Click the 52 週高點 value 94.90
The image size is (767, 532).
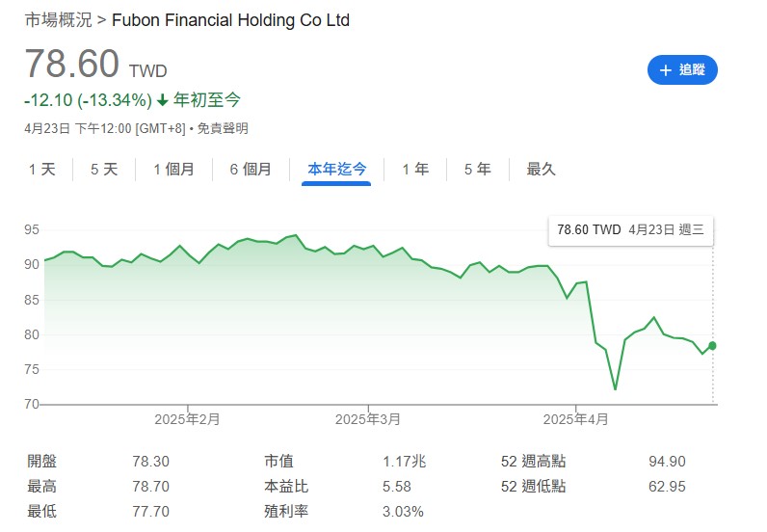click(667, 462)
